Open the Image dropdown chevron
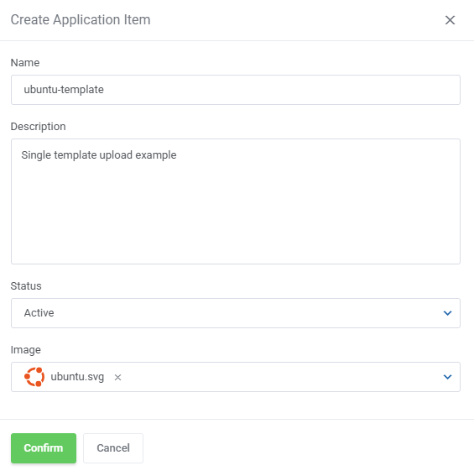The height and width of the screenshot is (476, 474). coord(448,377)
